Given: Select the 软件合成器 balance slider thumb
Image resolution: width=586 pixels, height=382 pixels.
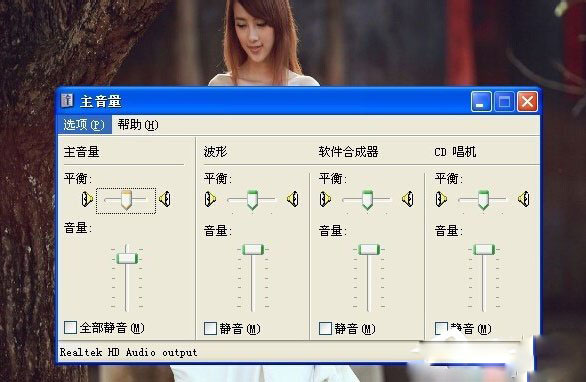Looking at the screenshot, I should (x=368, y=200).
